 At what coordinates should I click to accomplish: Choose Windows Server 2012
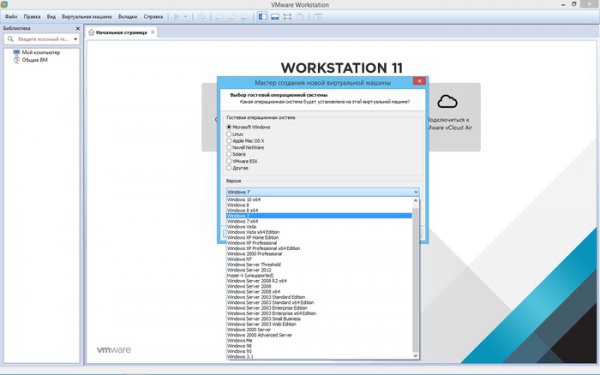320,270
